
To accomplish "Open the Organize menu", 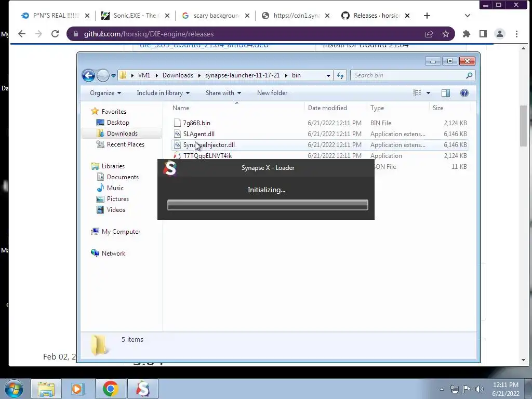I will click(x=105, y=93).
